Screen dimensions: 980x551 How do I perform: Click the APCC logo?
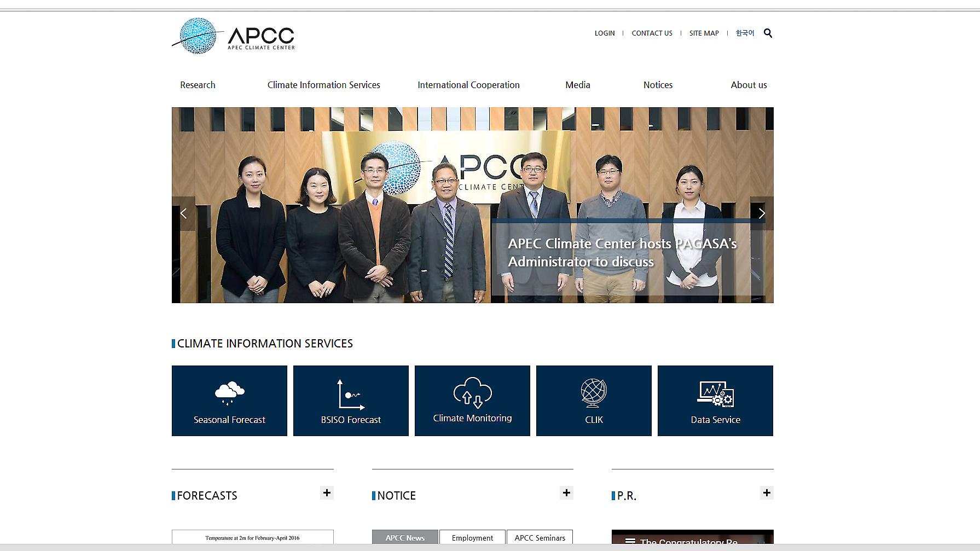pyautogui.click(x=234, y=36)
